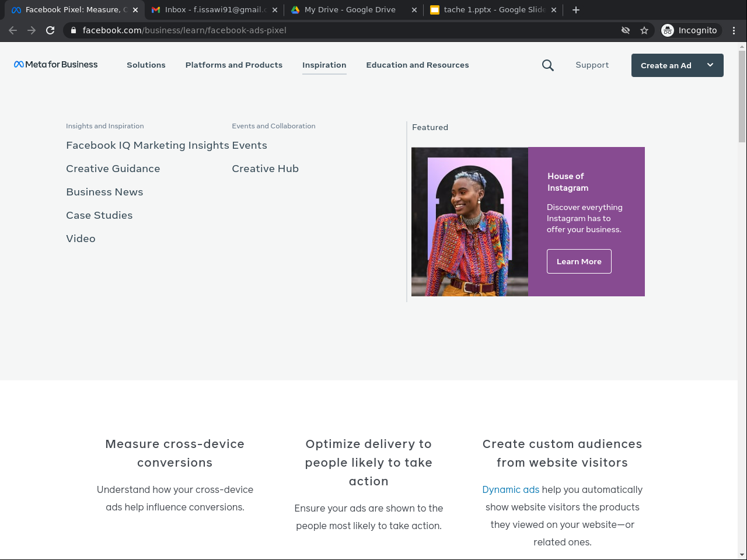Image resolution: width=747 pixels, height=560 pixels.
Task: Click Learn More on House of Instagram
Action: pyautogui.click(x=579, y=261)
